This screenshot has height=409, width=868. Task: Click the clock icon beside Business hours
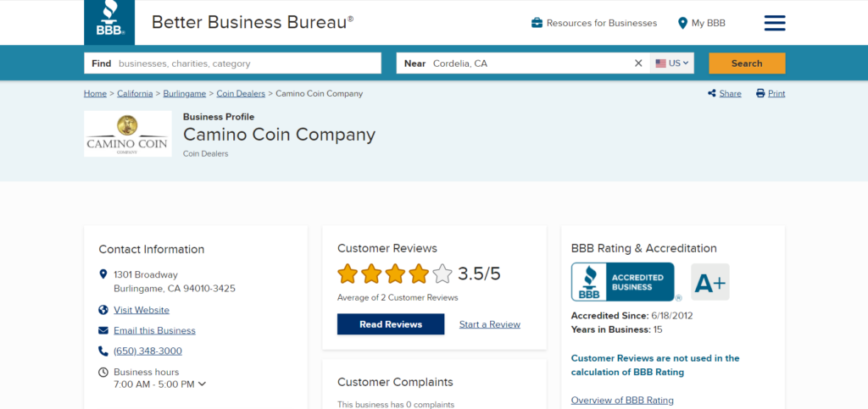103,372
